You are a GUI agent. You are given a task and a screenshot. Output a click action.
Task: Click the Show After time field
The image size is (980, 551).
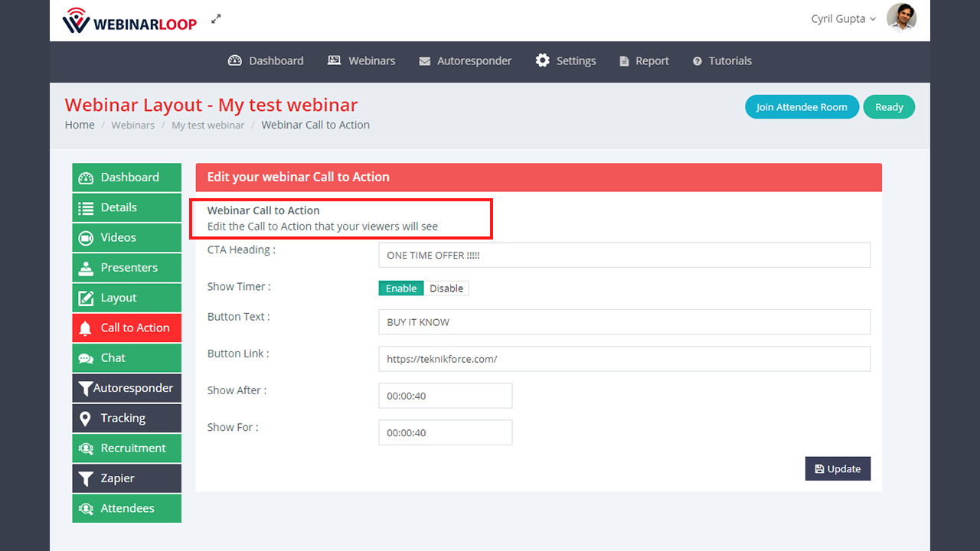click(445, 396)
